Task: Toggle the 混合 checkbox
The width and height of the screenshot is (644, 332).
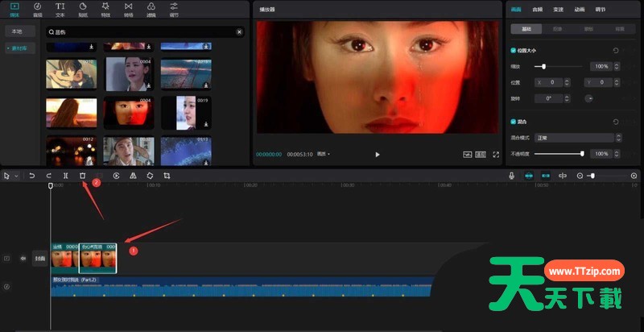Action: pos(514,122)
